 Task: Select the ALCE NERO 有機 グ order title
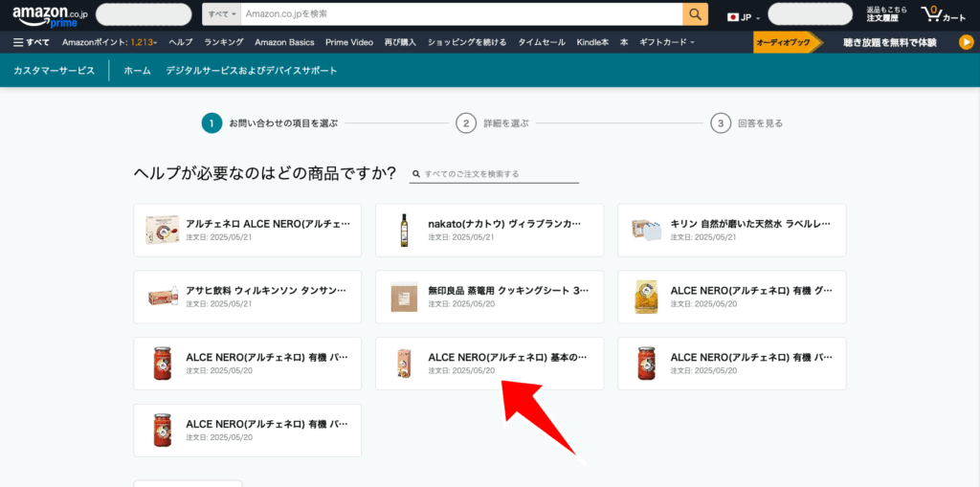751,291
